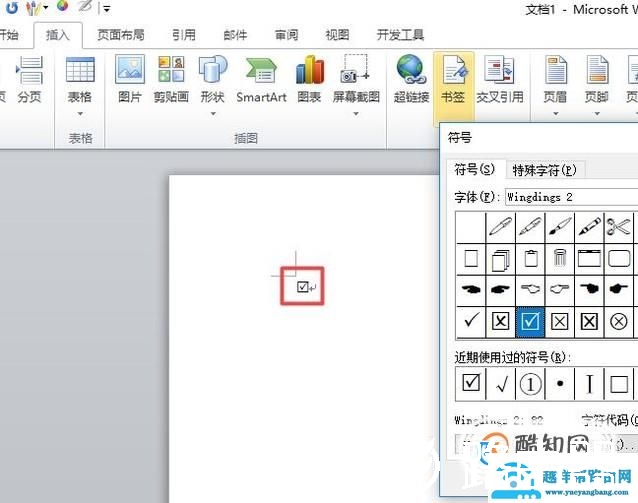The height and width of the screenshot is (503, 638).
Task: Click the 屏幕截图 screenshot icon
Action: (356, 69)
